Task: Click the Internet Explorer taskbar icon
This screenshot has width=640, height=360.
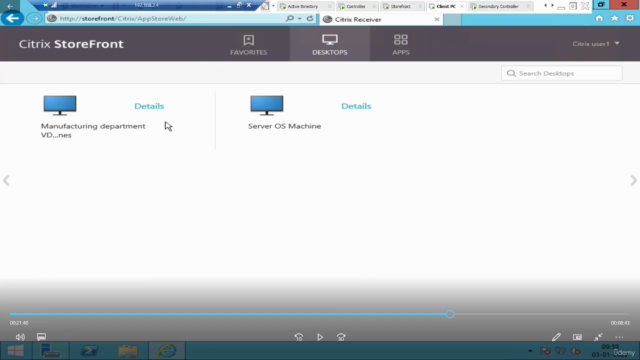Action: [167, 351]
